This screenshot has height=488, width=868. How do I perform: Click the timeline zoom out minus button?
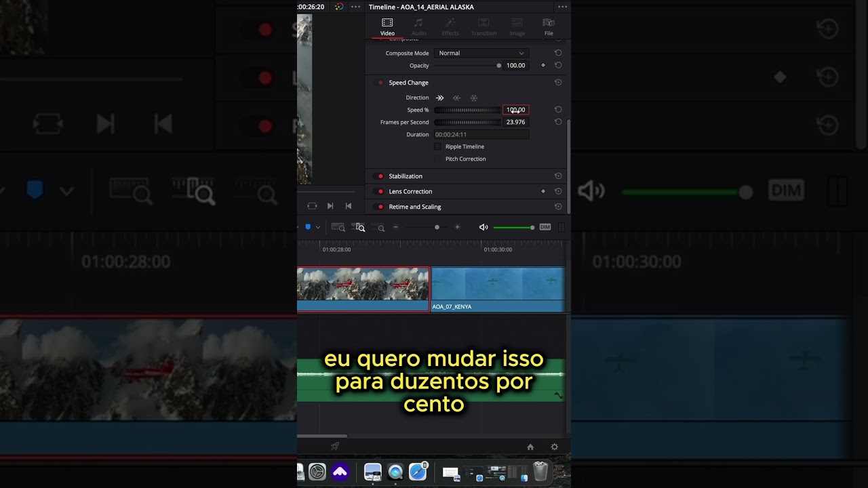[x=396, y=227]
